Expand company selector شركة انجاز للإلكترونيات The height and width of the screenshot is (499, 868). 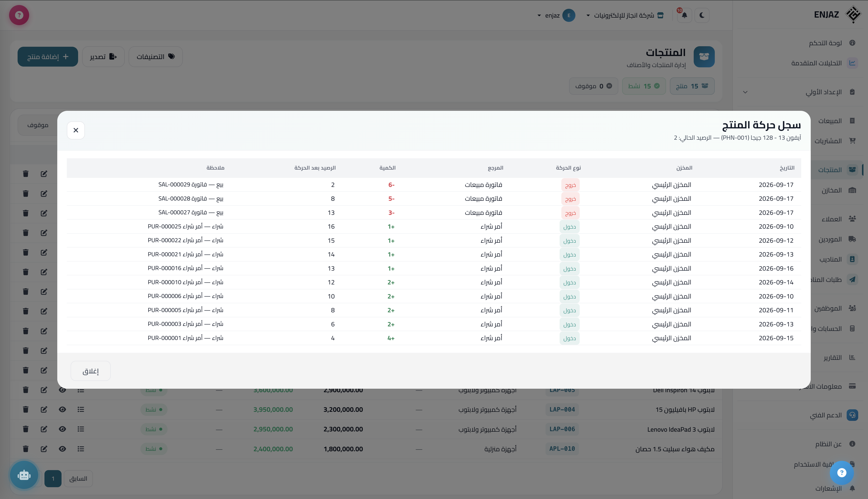[x=625, y=15]
